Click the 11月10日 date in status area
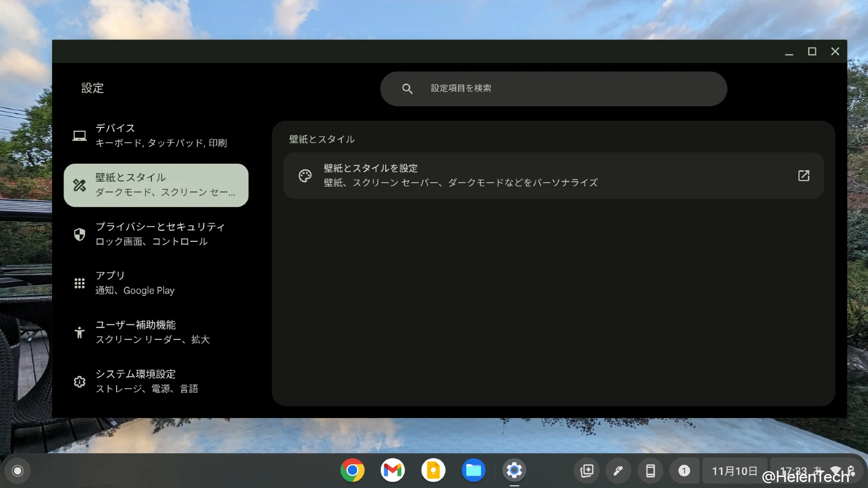868x488 pixels. point(735,470)
